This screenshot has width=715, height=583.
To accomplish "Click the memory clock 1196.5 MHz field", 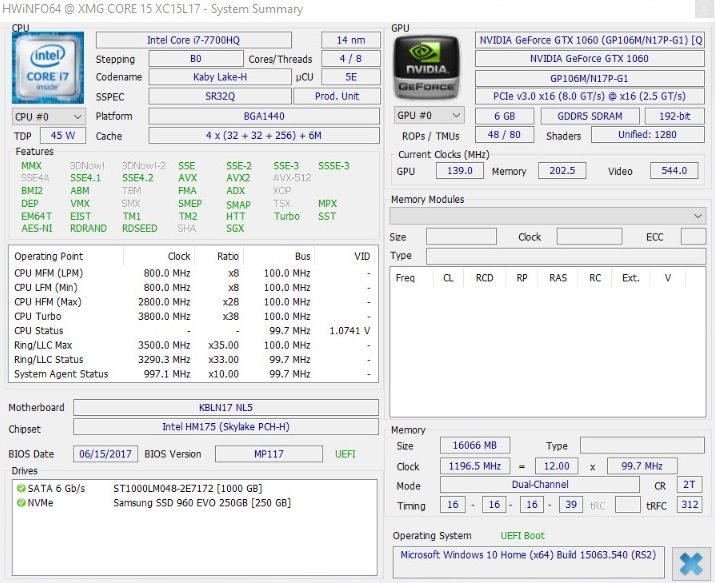I will [x=475, y=466].
